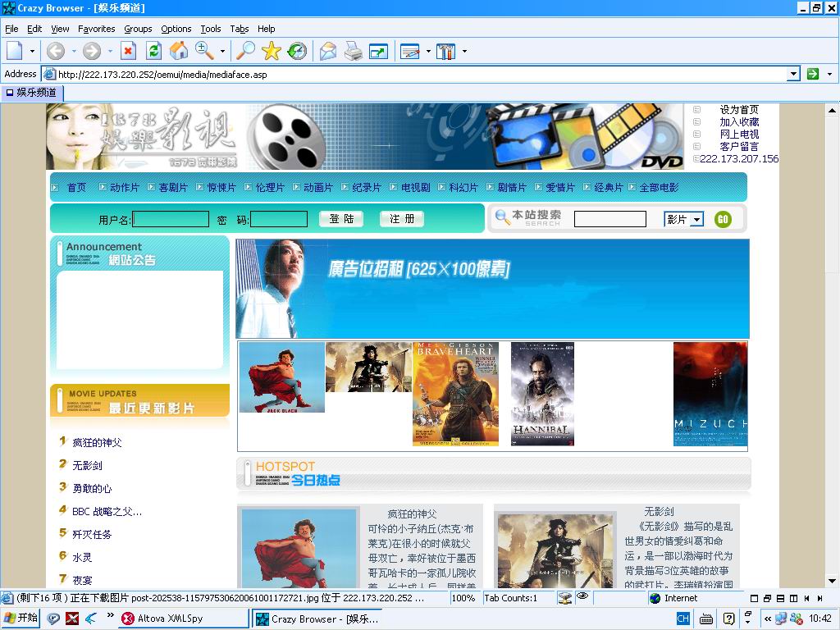The height and width of the screenshot is (630, 840).
Task: Click the 密码 password input field
Action: coord(279,219)
